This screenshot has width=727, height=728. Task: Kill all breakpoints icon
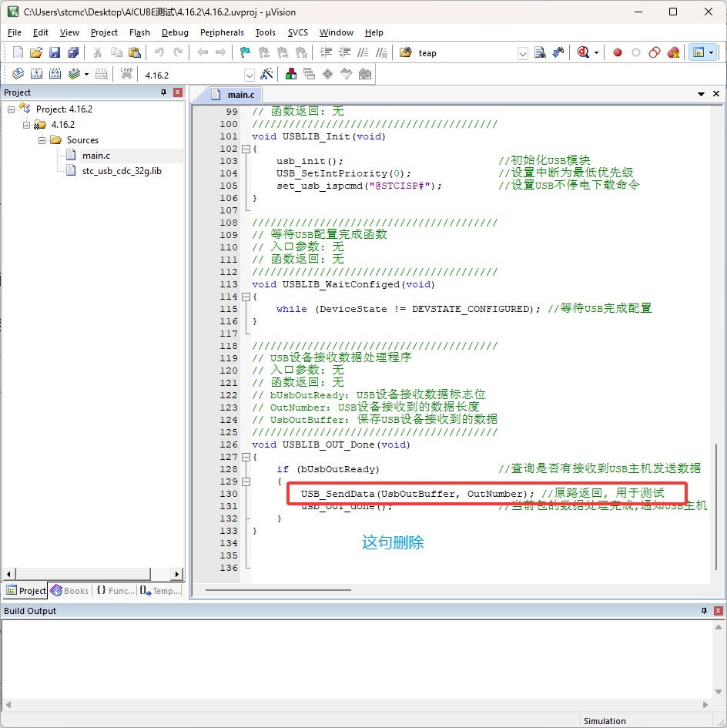point(673,52)
